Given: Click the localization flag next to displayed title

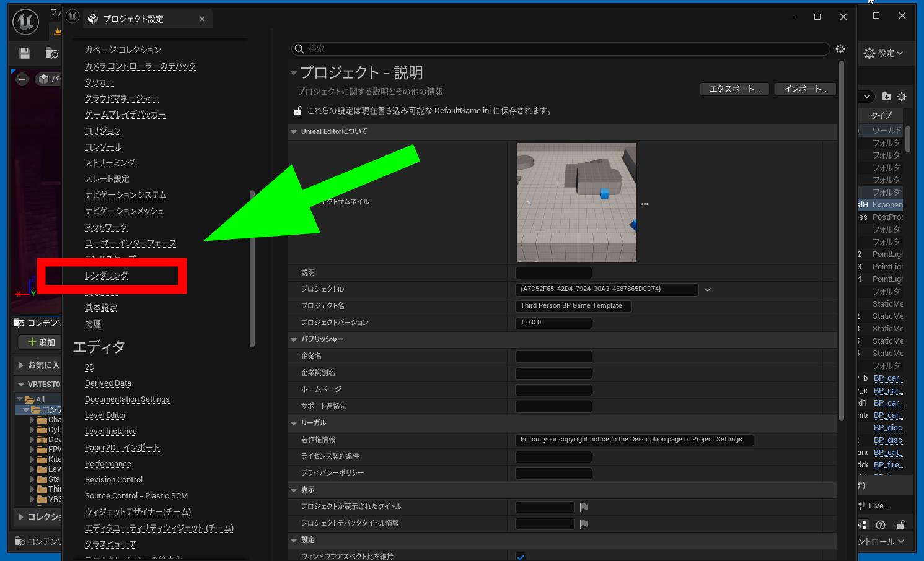Looking at the screenshot, I should click(x=584, y=507).
